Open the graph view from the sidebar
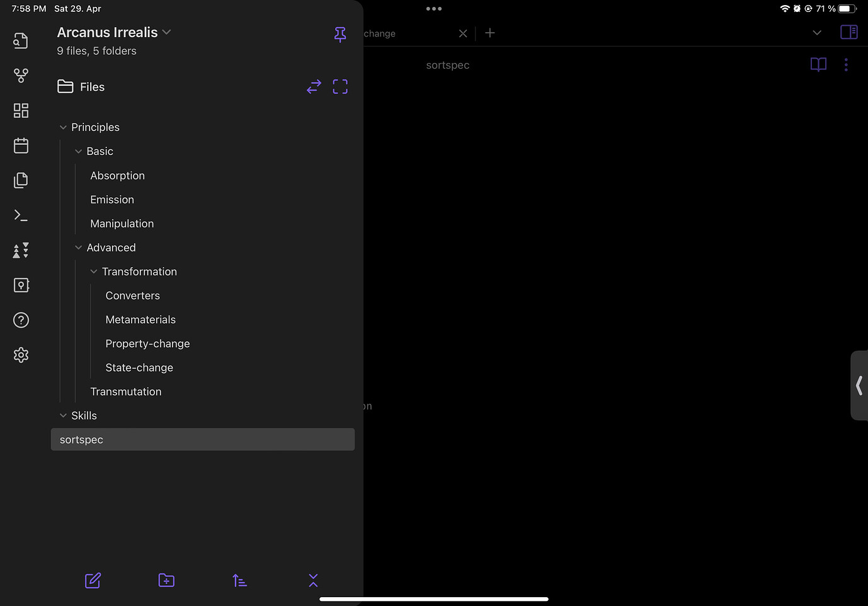Viewport: 868px width, 606px height. click(21, 75)
